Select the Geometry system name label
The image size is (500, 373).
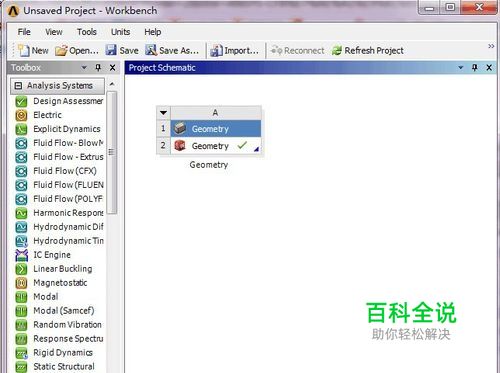pyautogui.click(x=209, y=165)
